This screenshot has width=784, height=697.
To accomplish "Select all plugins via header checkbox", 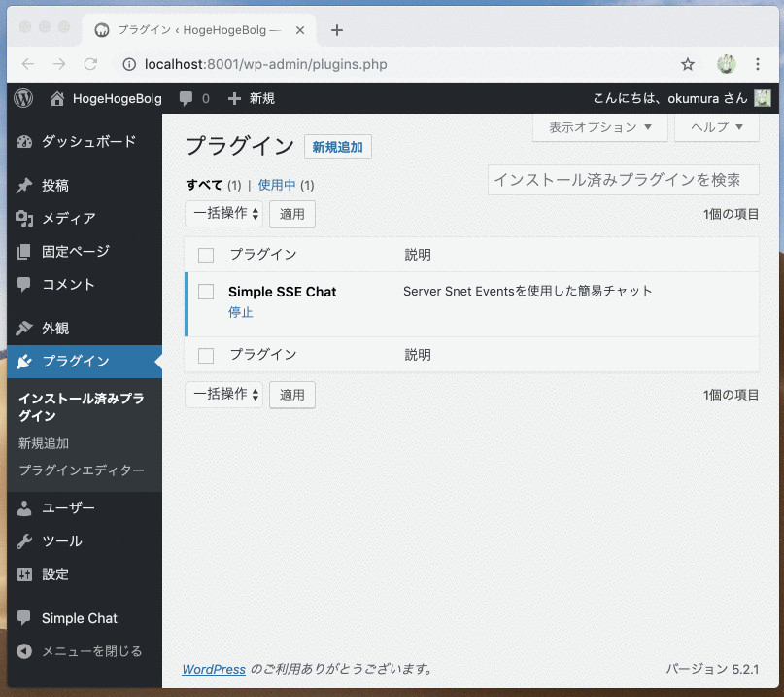I will pos(205,255).
